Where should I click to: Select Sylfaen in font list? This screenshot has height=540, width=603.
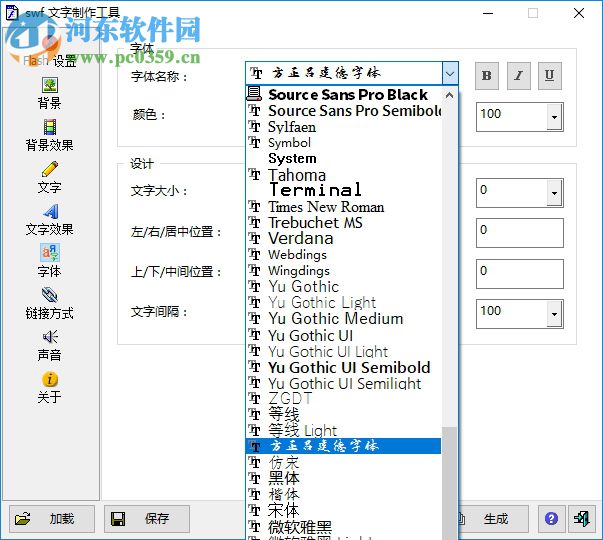click(x=343, y=127)
